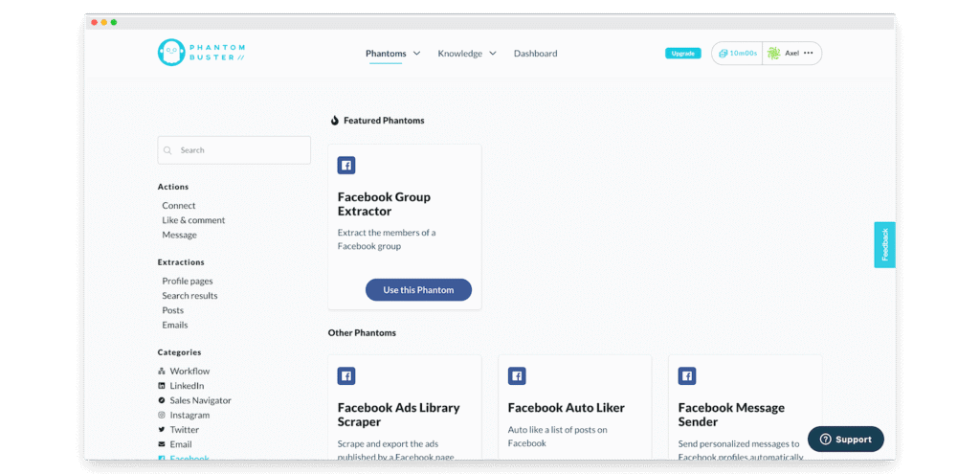980x474 pixels.
Task: Select the LinkedIn category
Action: click(187, 386)
